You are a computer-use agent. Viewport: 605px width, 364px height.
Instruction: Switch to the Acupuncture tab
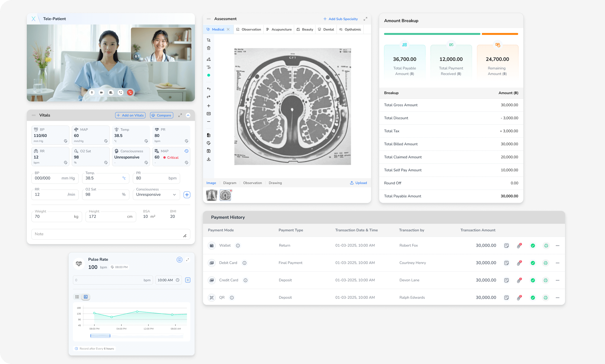(x=279, y=29)
